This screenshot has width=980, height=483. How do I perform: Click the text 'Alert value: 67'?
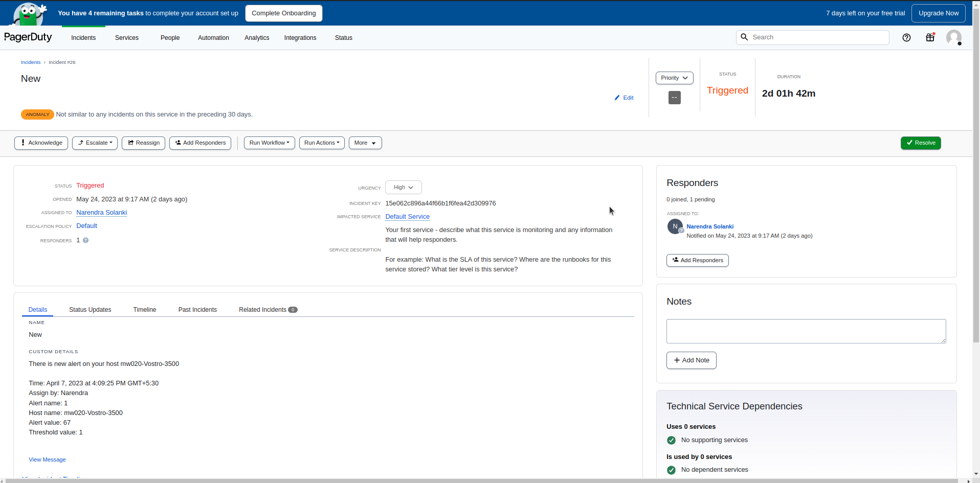(x=50, y=423)
